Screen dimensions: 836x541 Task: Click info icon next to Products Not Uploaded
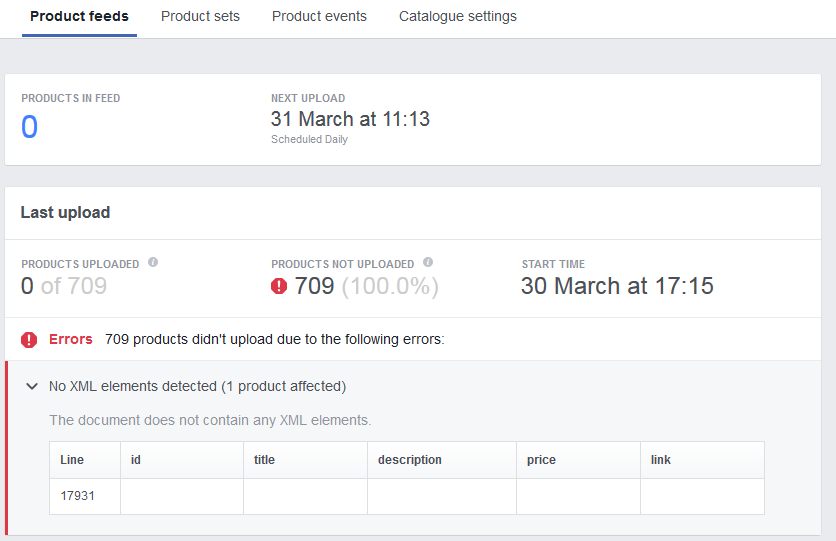tap(428, 263)
